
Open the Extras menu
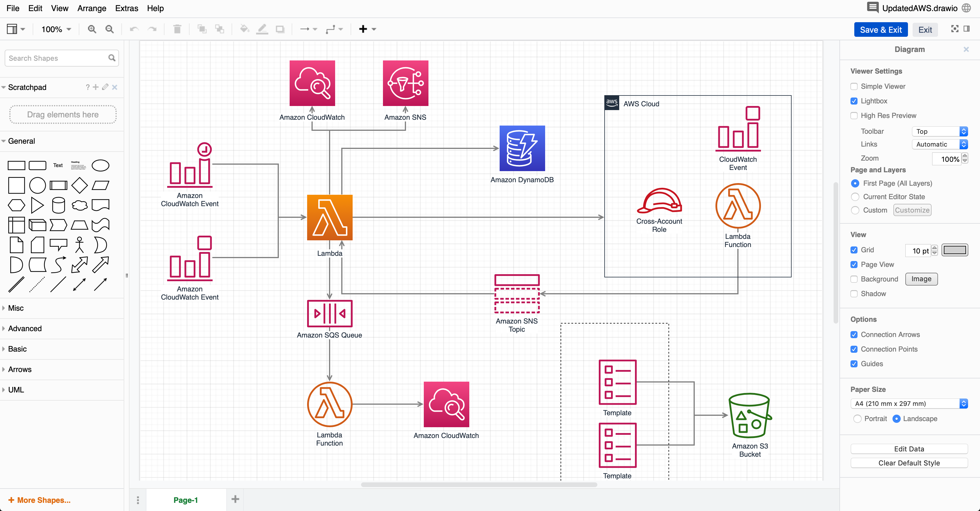coord(126,8)
